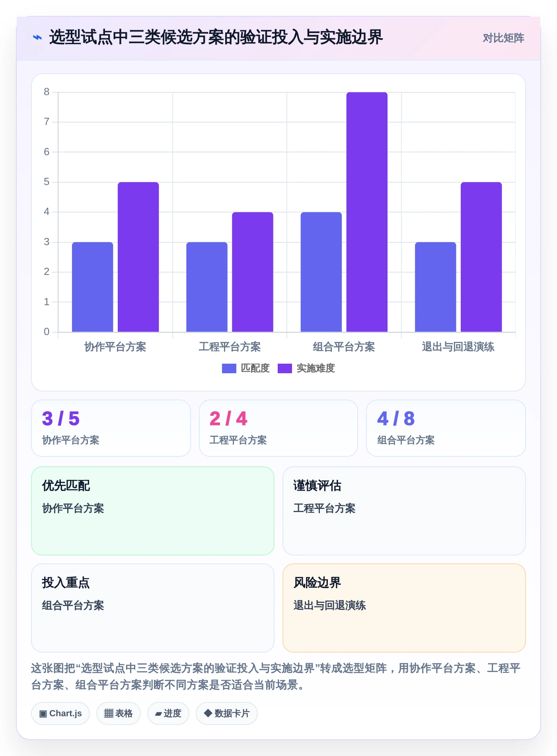
Task: Click the y-axis value 0
Action: 47,332
